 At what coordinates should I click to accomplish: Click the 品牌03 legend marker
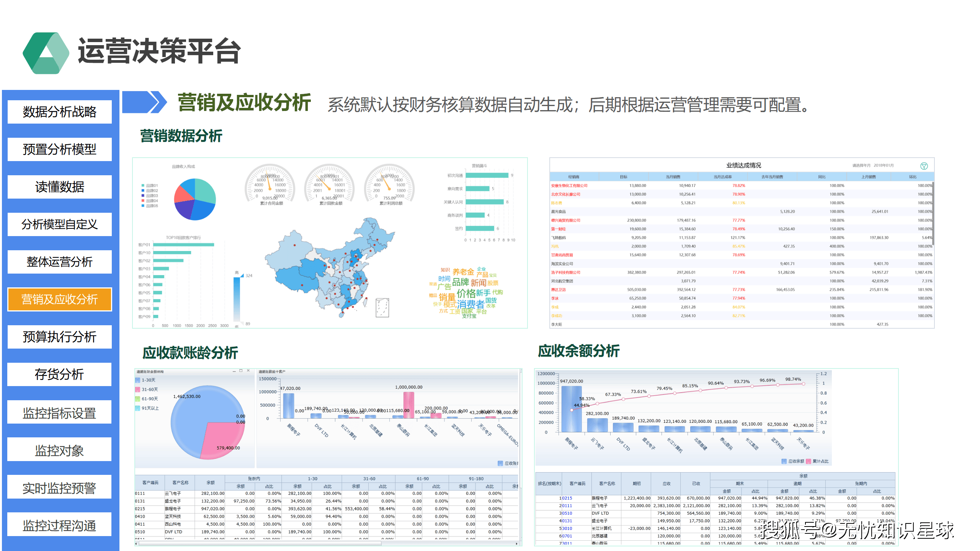(x=143, y=196)
